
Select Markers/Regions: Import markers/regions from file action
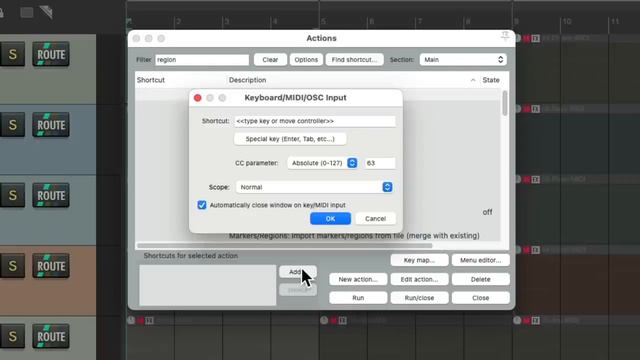coord(354,236)
